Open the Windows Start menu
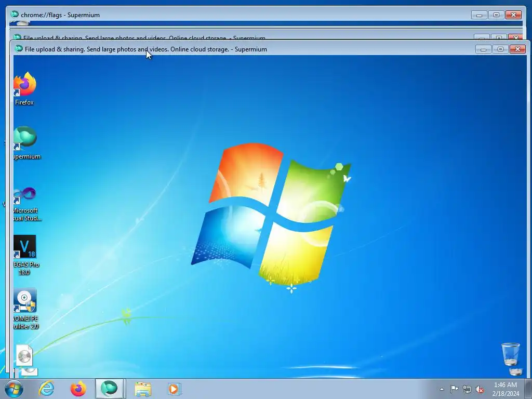This screenshot has height=399, width=532. pyautogui.click(x=14, y=389)
